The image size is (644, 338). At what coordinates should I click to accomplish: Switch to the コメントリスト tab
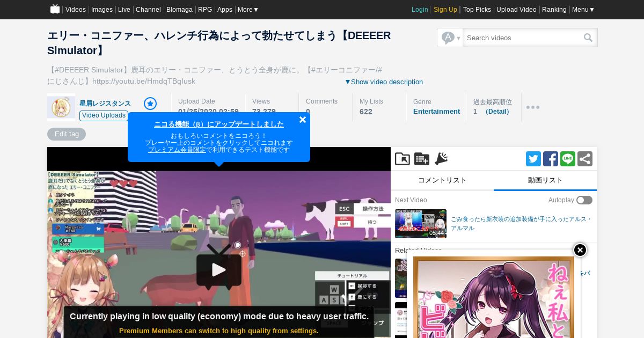[x=442, y=180]
